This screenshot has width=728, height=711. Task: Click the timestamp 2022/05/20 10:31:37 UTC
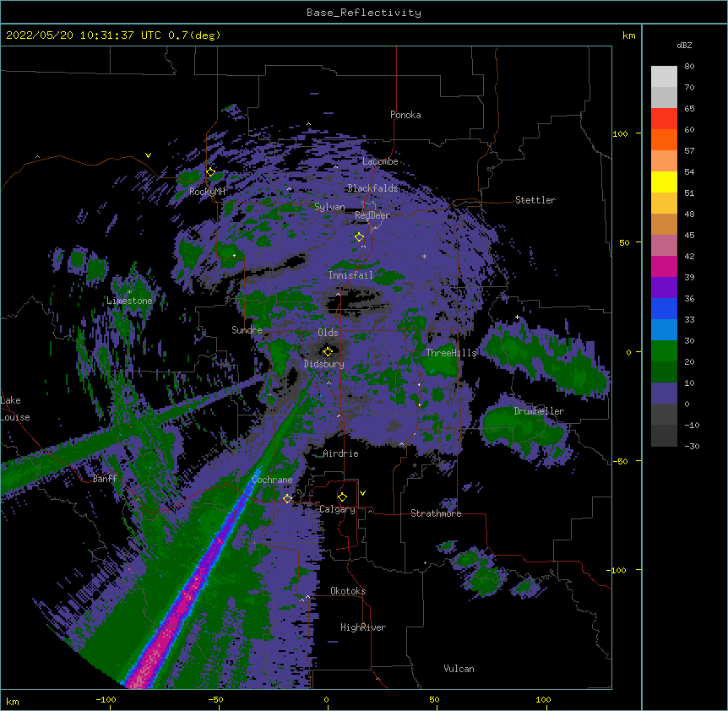[x=84, y=35]
